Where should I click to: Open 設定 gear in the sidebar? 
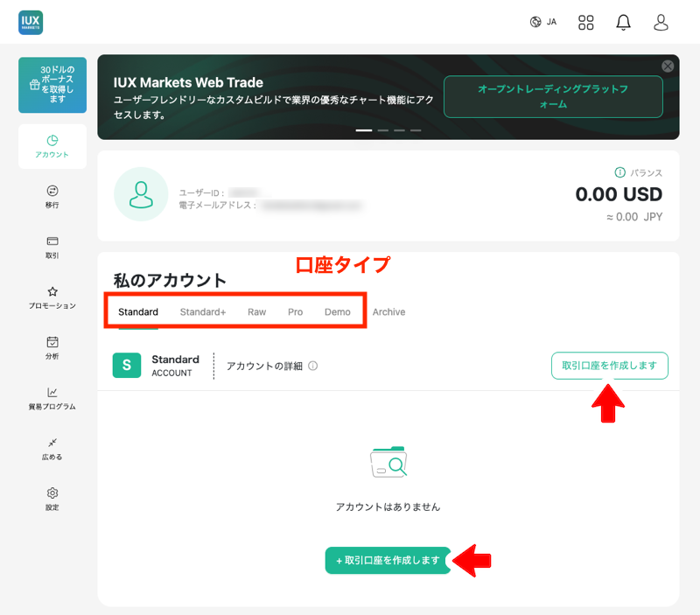(52, 500)
